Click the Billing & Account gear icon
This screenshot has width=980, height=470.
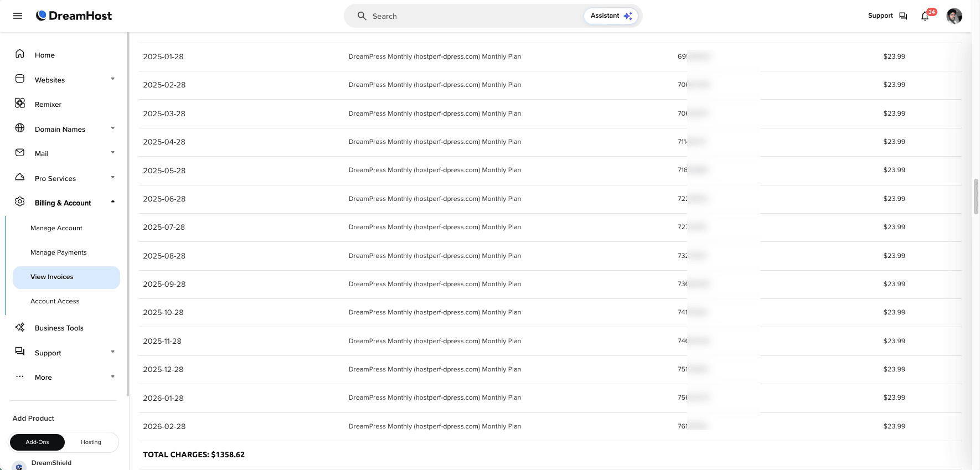(x=20, y=202)
